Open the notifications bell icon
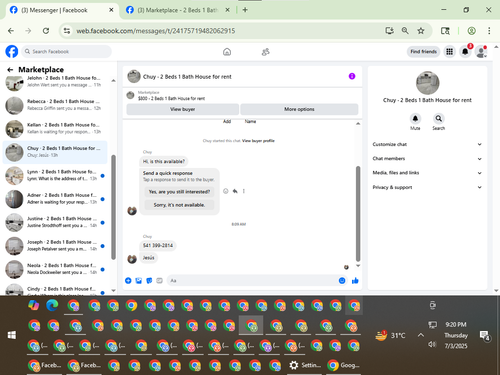500x375 pixels. (465, 52)
